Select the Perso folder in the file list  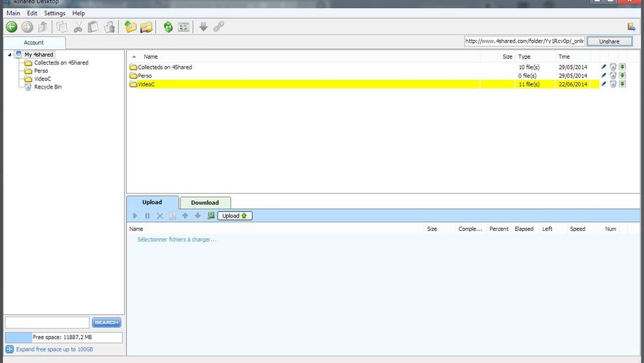144,76
